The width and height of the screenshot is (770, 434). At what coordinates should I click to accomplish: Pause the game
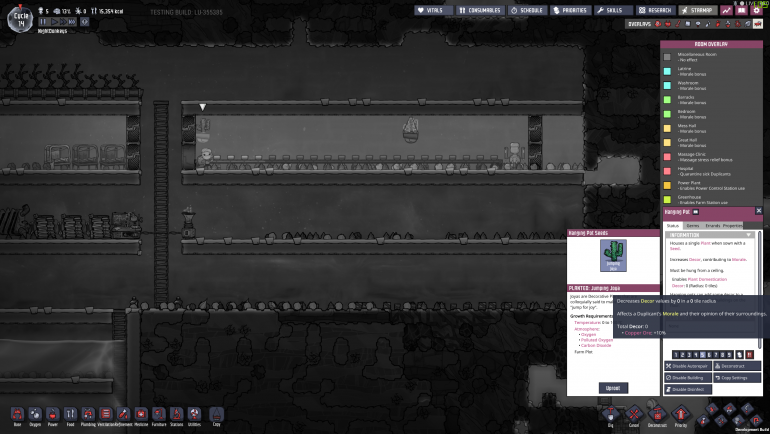pyautogui.click(x=43, y=22)
